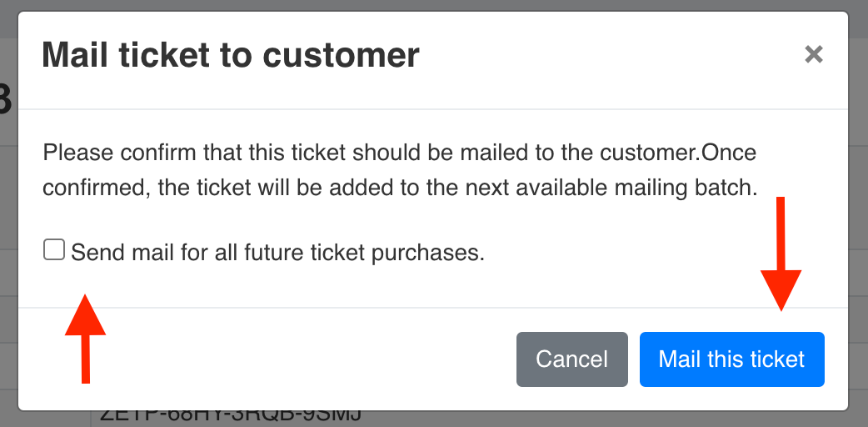Click the blue Mail this ticket button

[x=731, y=359]
